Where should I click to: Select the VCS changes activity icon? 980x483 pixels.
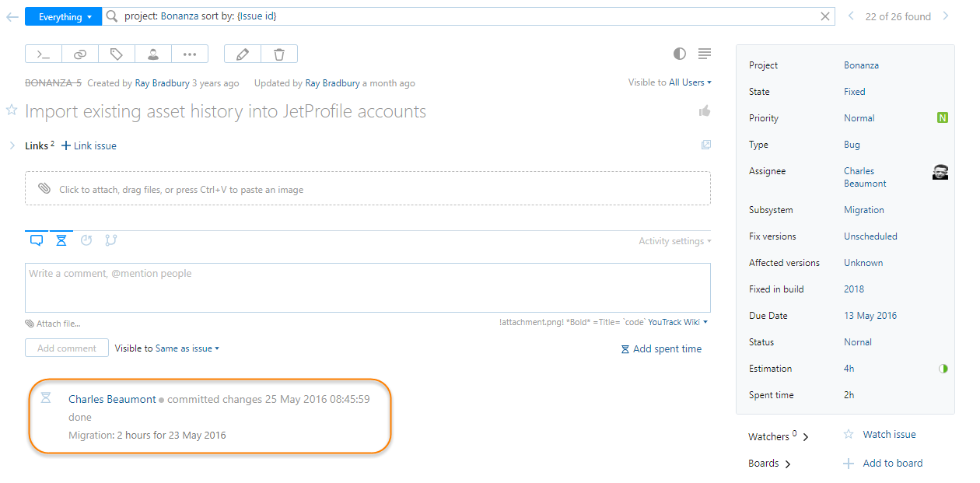110,240
